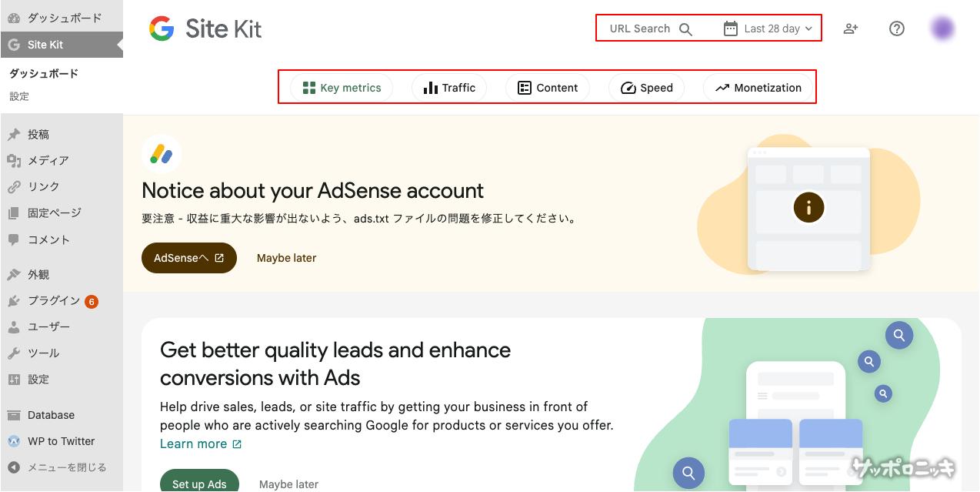
Task: Open the メディア menu item
Action: point(62,161)
